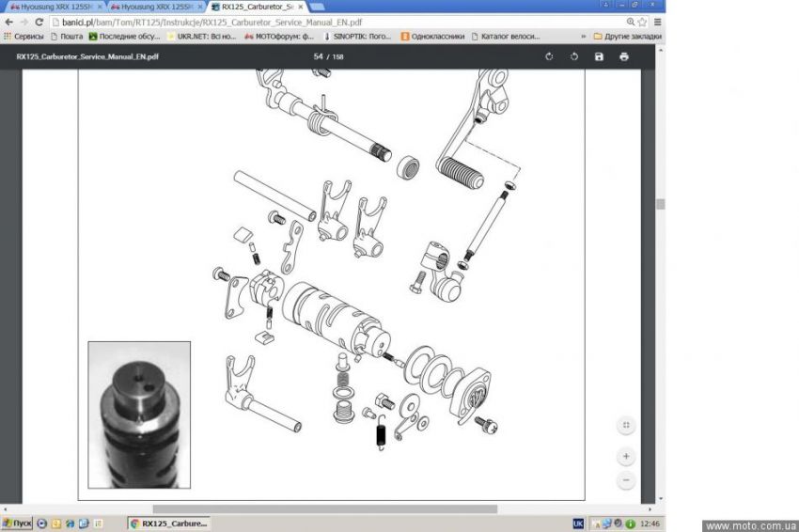Zoom out of the PDF

[x=626, y=480]
